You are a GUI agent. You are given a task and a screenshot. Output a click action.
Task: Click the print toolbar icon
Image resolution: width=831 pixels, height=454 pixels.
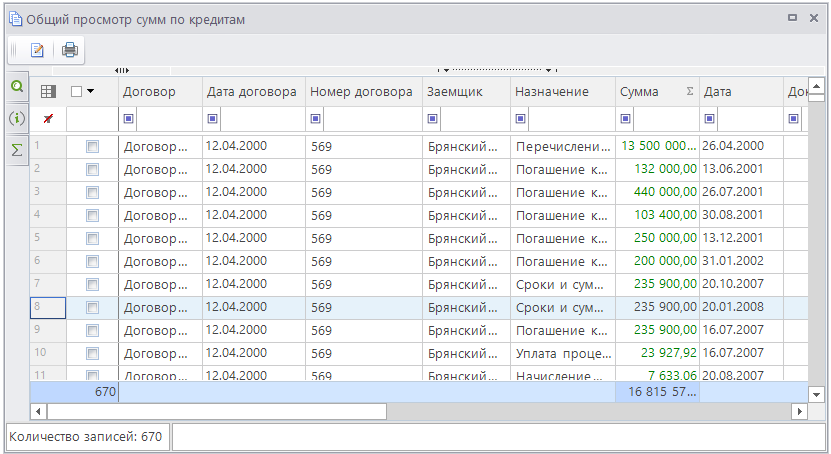[69, 50]
